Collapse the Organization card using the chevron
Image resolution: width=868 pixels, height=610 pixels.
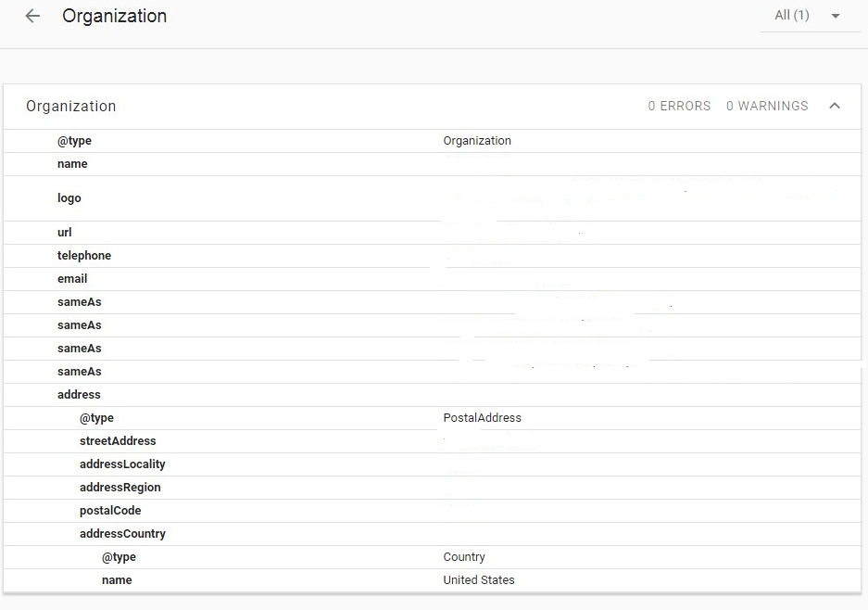coord(835,106)
